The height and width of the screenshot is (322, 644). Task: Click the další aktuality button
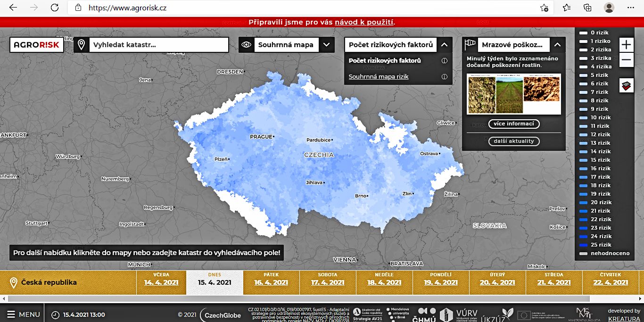[x=514, y=141]
